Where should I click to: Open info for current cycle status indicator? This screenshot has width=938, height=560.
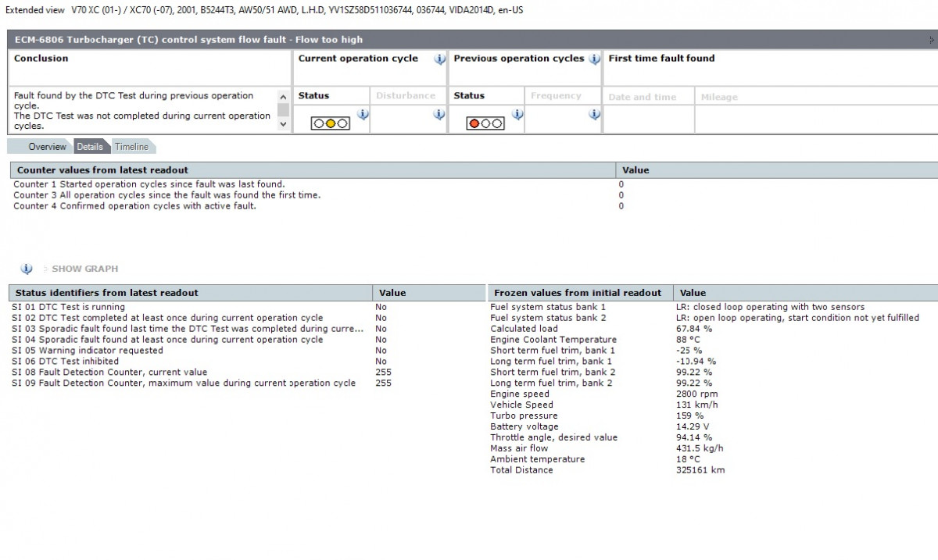(362, 115)
